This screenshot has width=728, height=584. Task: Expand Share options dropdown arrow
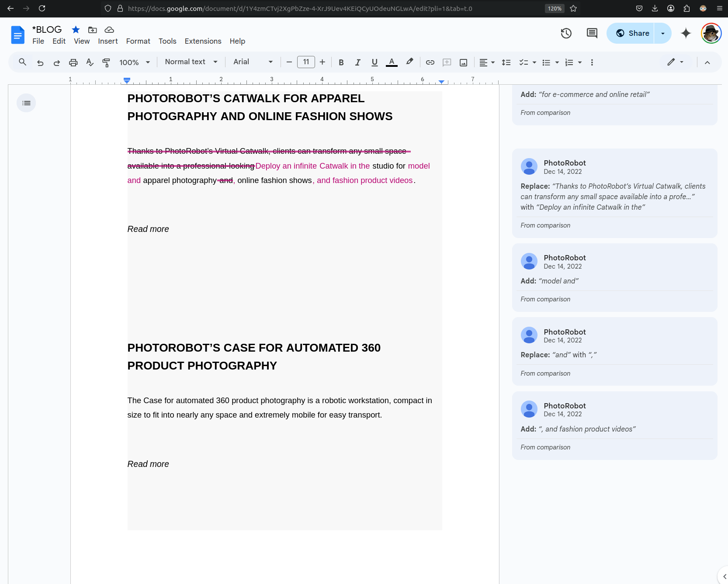[663, 33]
